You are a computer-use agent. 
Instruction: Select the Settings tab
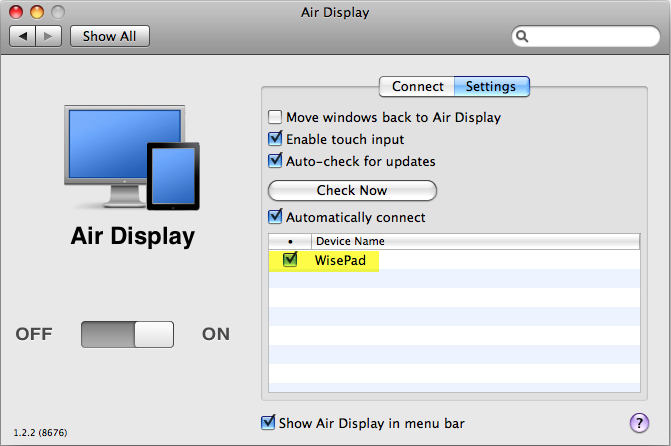point(491,86)
